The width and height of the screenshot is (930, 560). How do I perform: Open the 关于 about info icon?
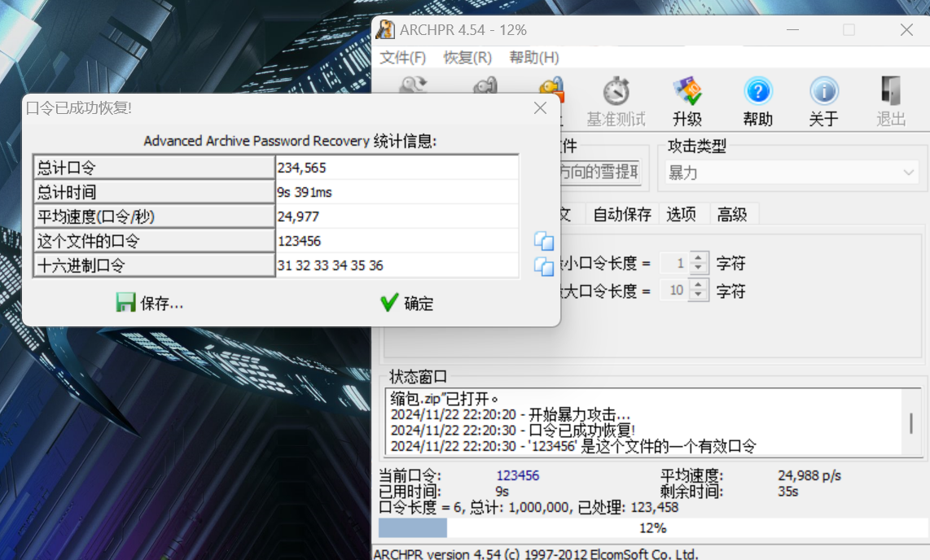824,90
